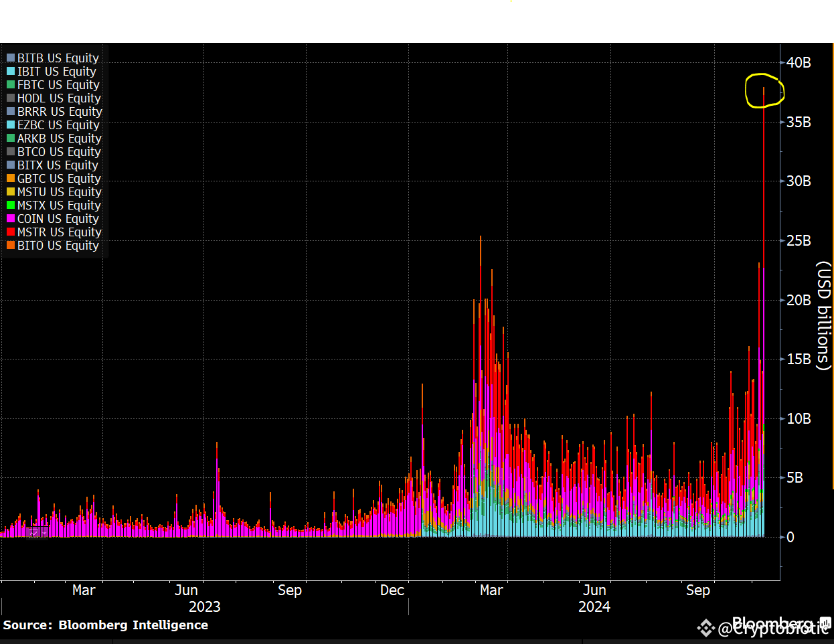This screenshot has height=644, width=834.
Task: Click the yellow circle annotation at the peak
Action: tap(764, 90)
